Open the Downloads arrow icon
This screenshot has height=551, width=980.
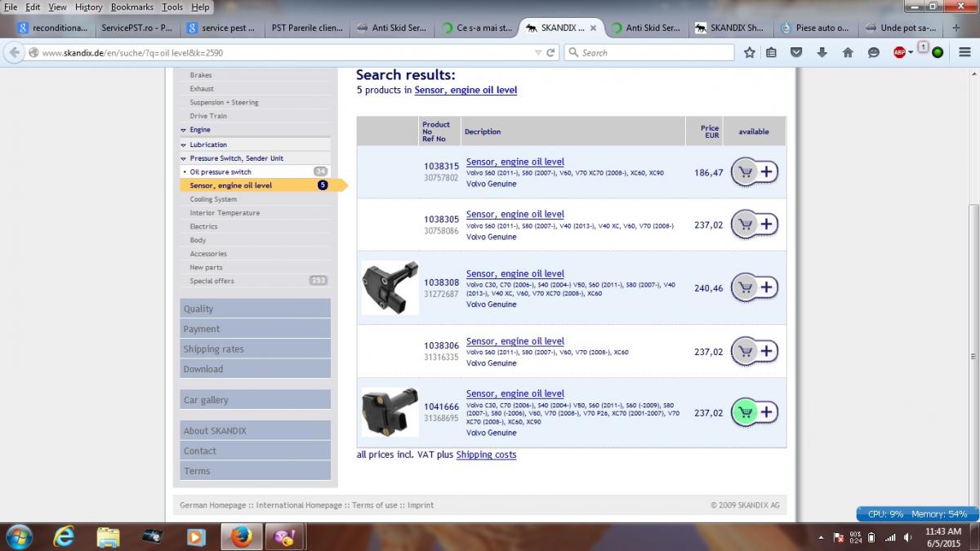tap(822, 52)
